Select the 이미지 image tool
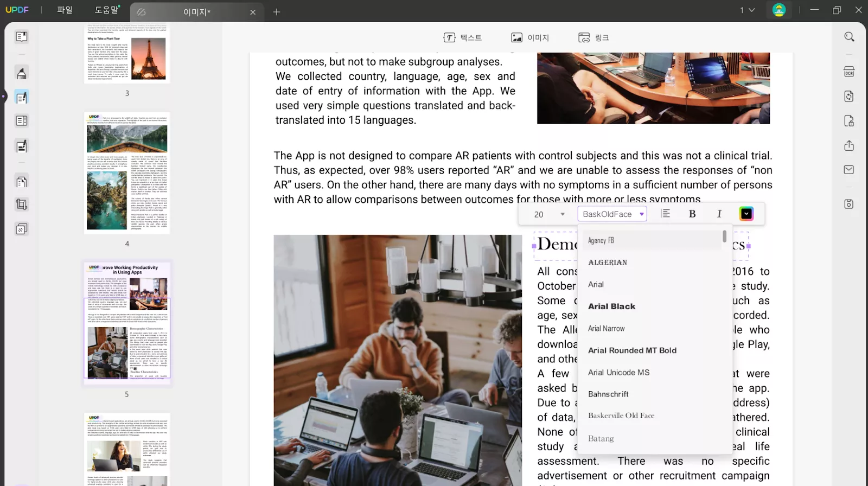Image resolution: width=868 pixels, height=486 pixels. pyautogui.click(x=530, y=37)
